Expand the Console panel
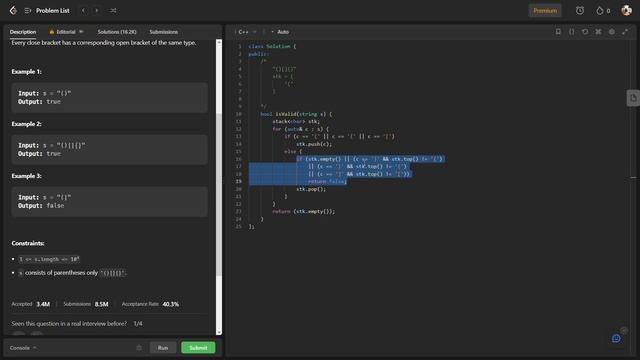The width and height of the screenshot is (640, 360). (x=23, y=348)
